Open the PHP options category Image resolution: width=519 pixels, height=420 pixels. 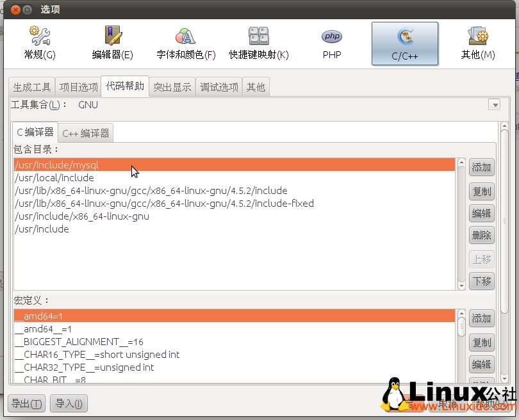tap(332, 43)
